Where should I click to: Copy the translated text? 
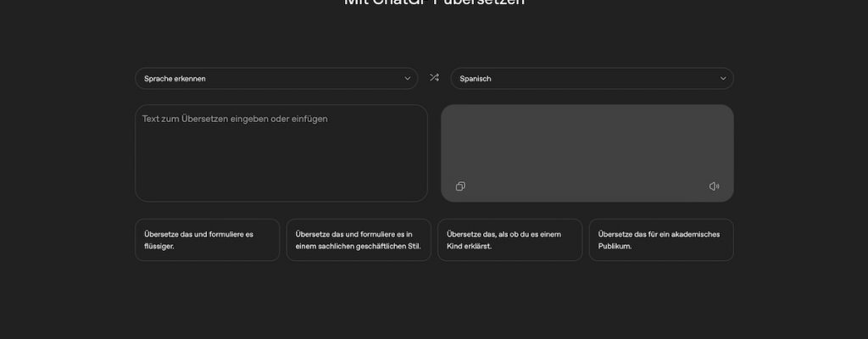(x=460, y=186)
